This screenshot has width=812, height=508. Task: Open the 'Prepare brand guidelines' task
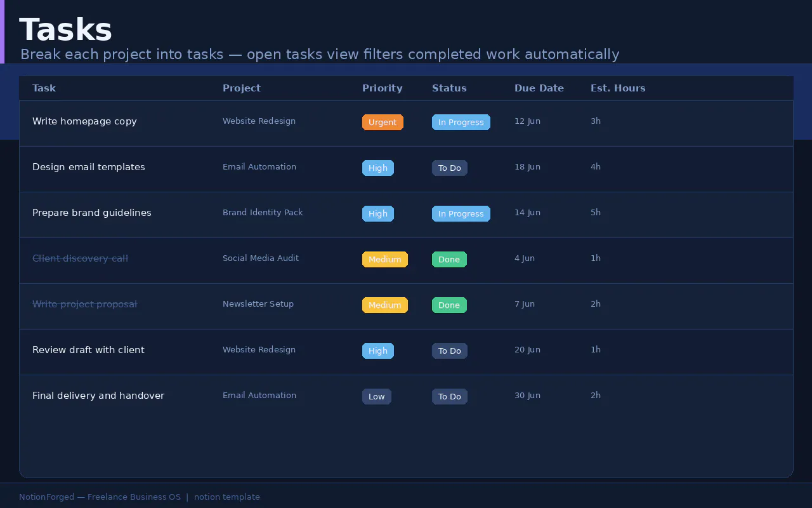click(x=92, y=213)
